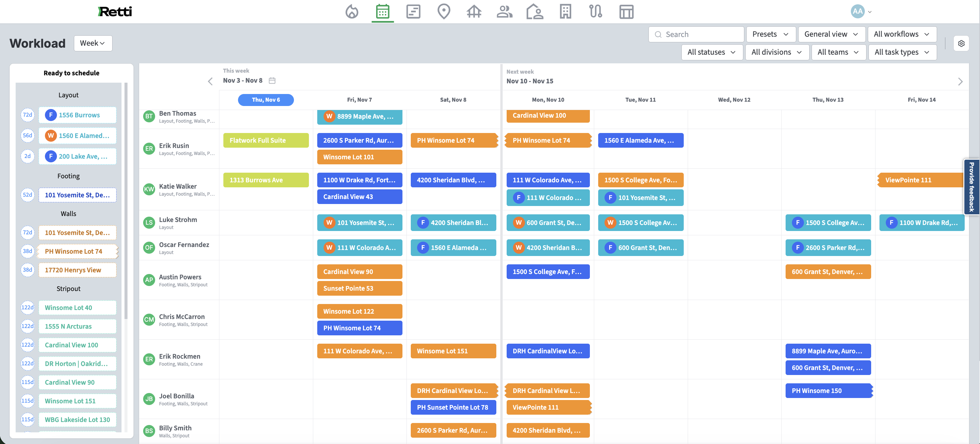Select the Thu, Nov 6 day tab

click(x=266, y=100)
